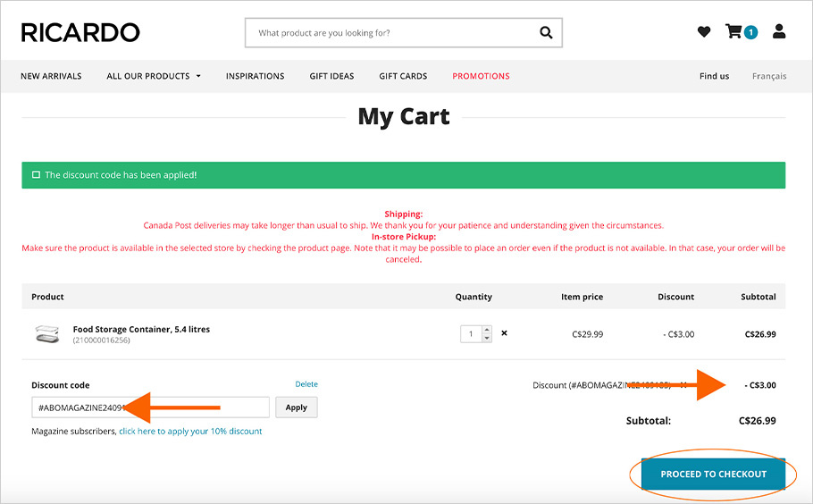
Task: Click the discount code input field
Action: click(150, 407)
